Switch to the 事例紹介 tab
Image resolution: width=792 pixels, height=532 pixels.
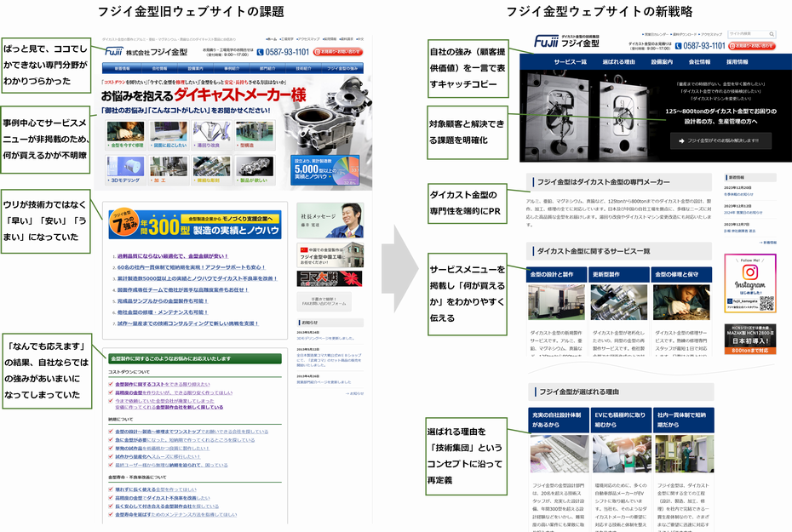pos(232,66)
